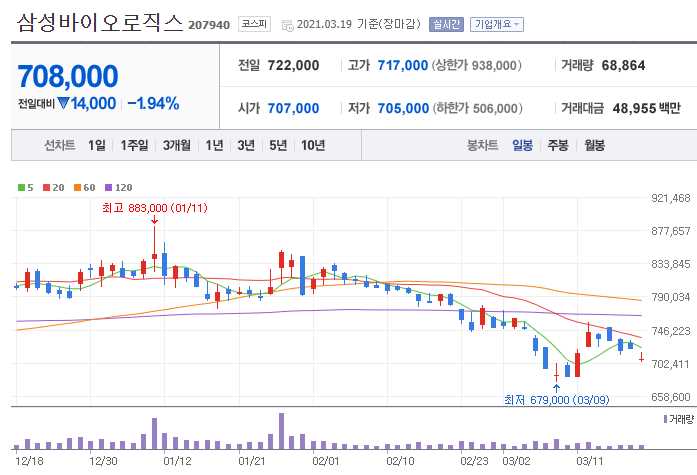
Task: Switch to the 일봉 daily candle chart
Action: coord(522,145)
